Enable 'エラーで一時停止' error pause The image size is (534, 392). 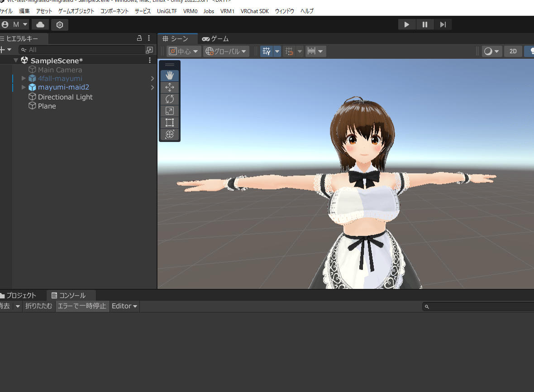coord(82,306)
